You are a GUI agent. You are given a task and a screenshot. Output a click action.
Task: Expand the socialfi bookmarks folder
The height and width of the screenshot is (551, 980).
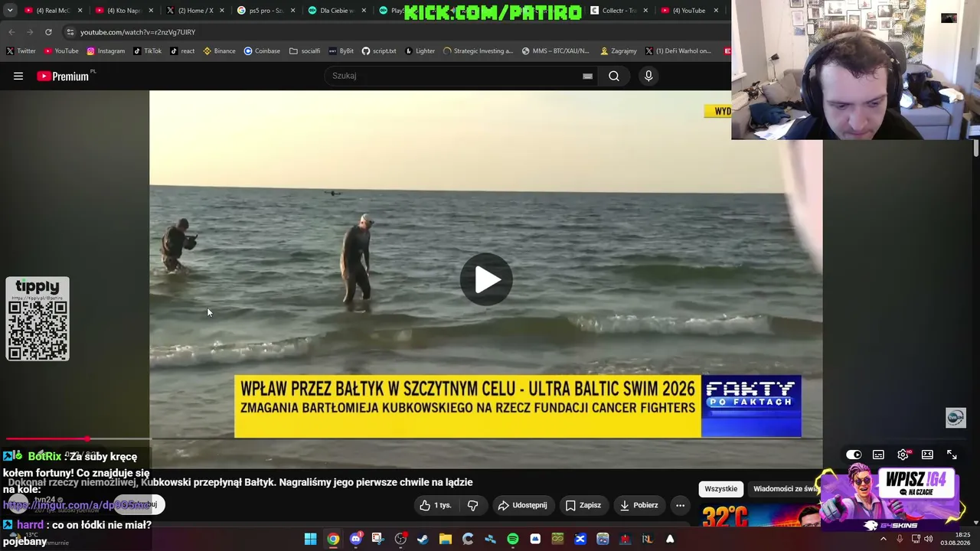305,51
